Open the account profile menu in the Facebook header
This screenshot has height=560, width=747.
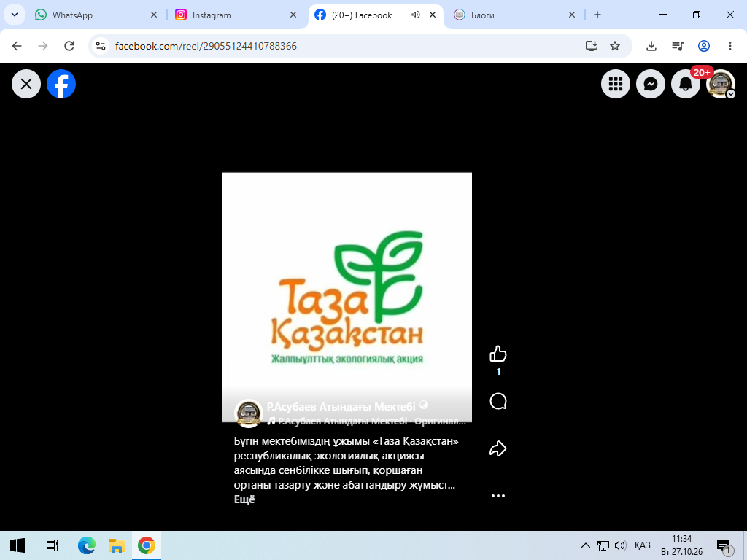(x=721, y=85)
